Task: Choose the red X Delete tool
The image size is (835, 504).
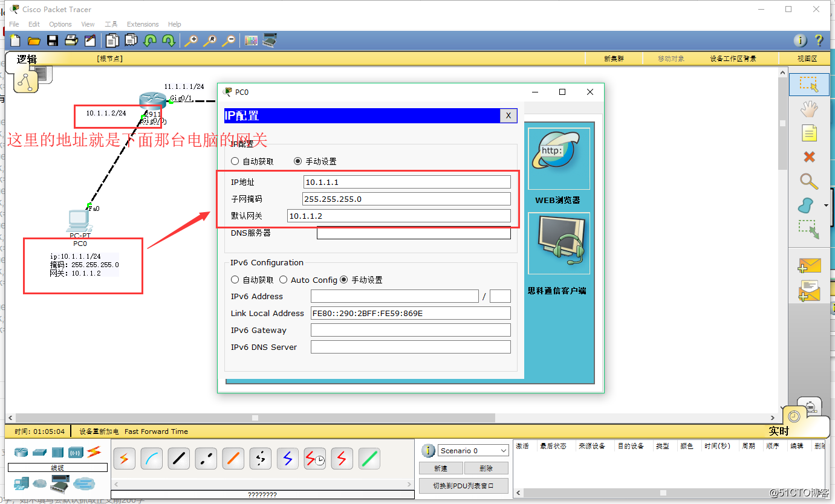Action: tap(809, 157)
